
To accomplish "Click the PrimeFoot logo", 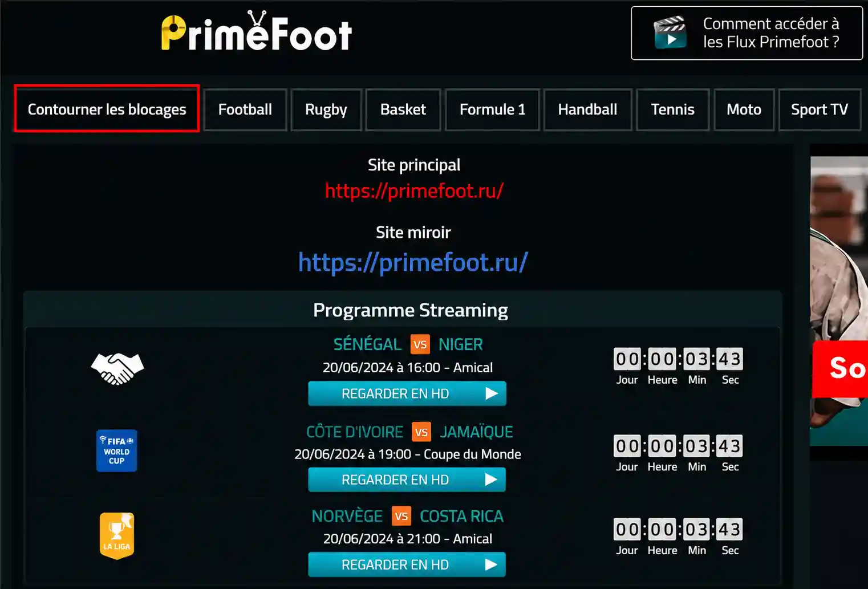I will 257,31.
